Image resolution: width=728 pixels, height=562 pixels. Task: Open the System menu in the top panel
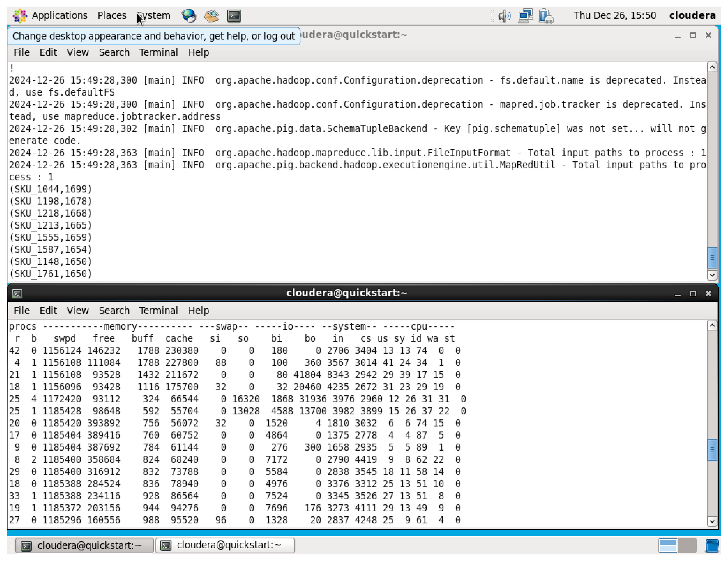(153, 15)
